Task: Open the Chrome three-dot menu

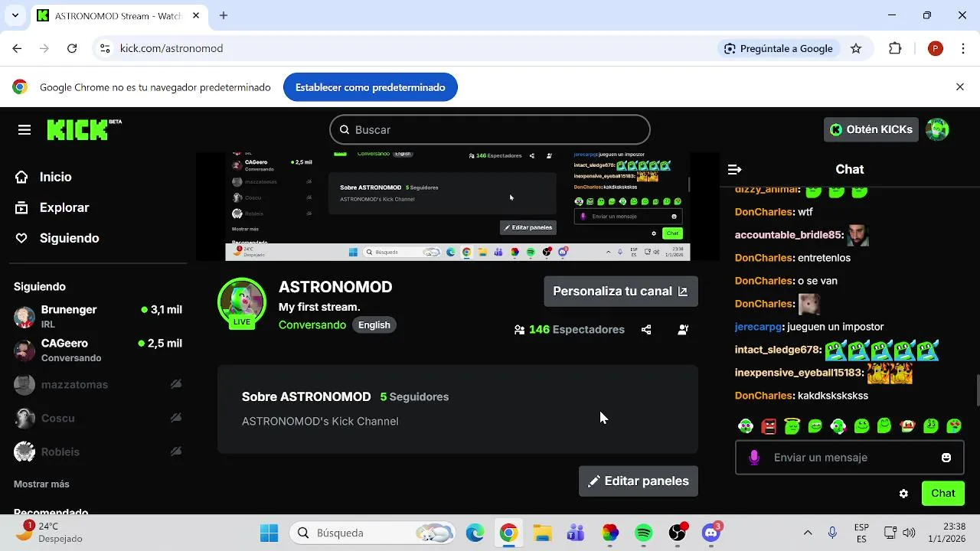Action: 962,48
